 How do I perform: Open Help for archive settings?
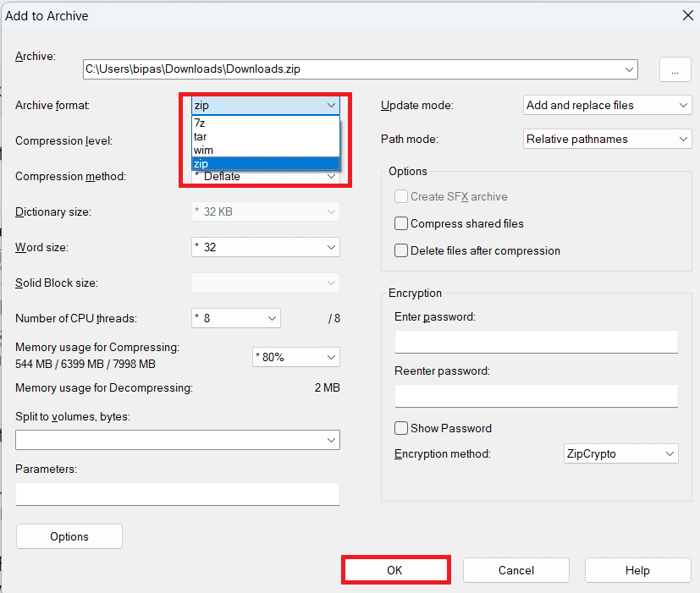[637, 570]
